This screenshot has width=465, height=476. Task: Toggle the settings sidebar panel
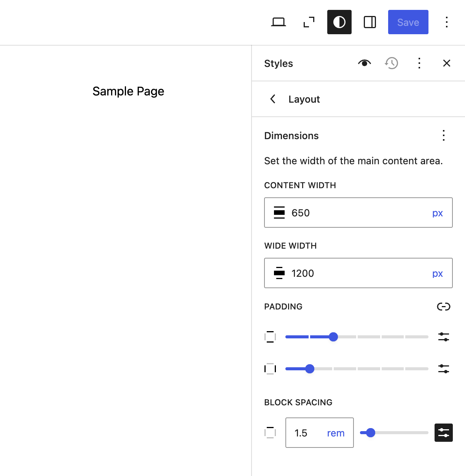369,22
